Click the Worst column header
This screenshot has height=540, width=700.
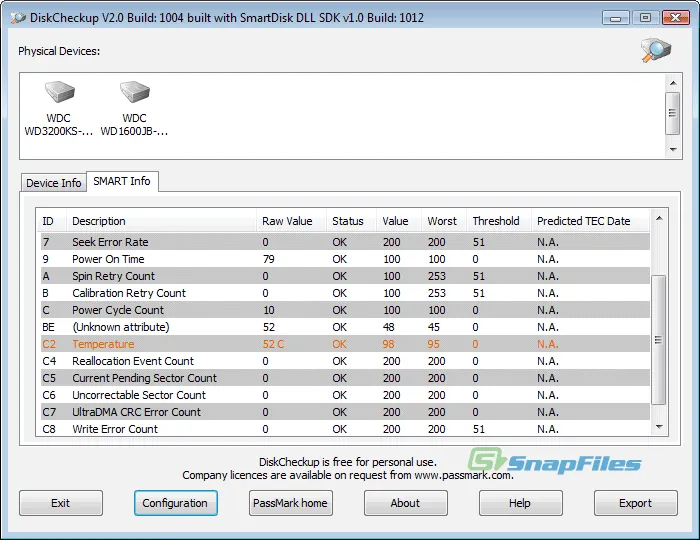[444, 221]
